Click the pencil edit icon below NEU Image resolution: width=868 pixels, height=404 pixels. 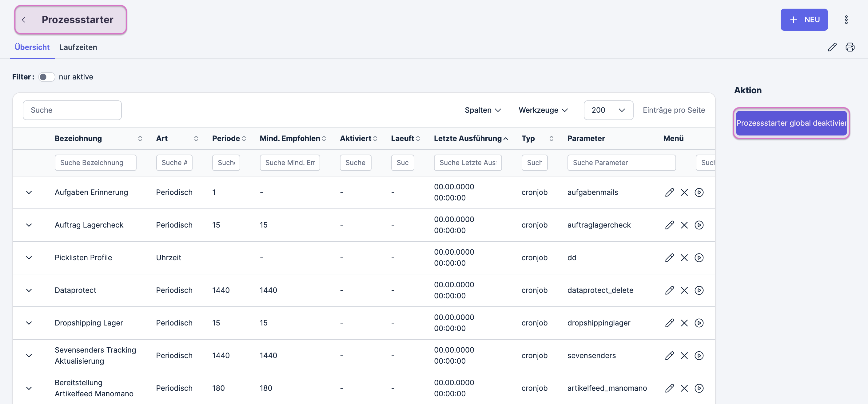(x=832, y=47)
